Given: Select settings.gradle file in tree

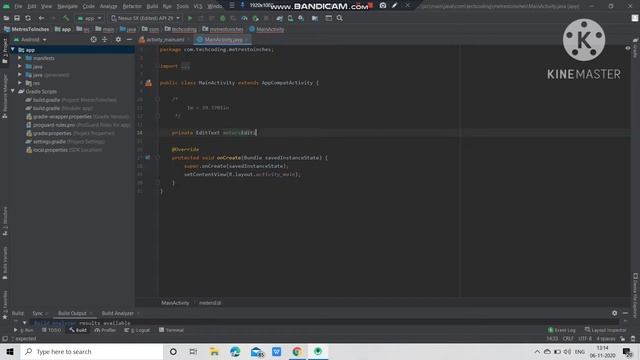Looking at the screenshot, I should click(64, 141).
